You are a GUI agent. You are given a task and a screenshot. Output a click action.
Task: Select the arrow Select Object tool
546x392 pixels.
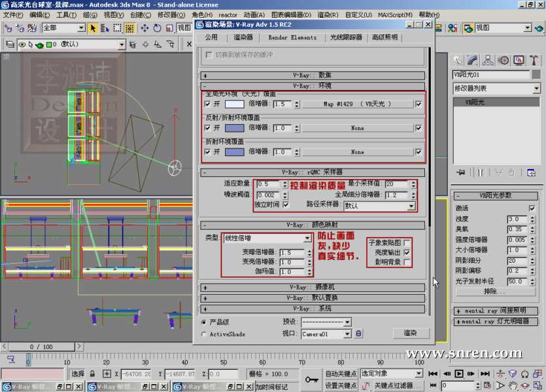(x=93, y=28)
